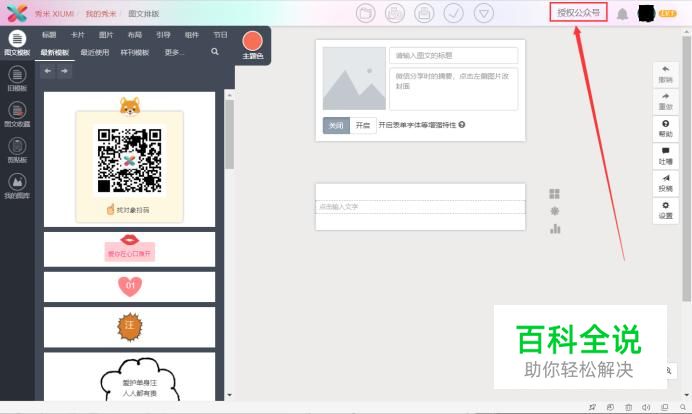Open the notification bell
The height and width of the screenshot is (414, 692).
[622, 14]
